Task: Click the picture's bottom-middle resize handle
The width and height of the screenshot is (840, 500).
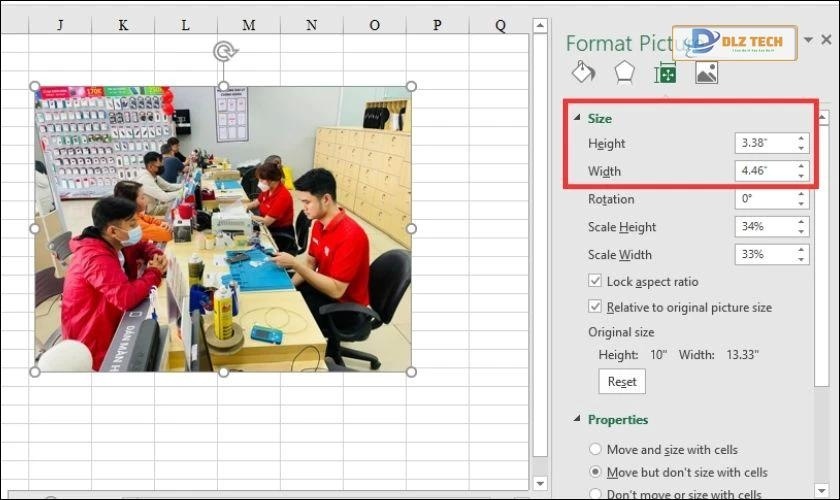Action: pos(223,372)
